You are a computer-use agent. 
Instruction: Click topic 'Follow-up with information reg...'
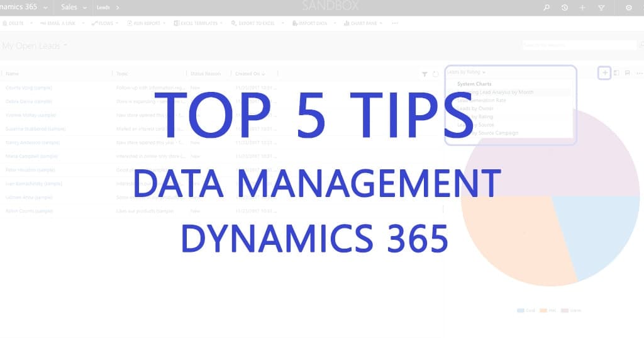point(151,87)
